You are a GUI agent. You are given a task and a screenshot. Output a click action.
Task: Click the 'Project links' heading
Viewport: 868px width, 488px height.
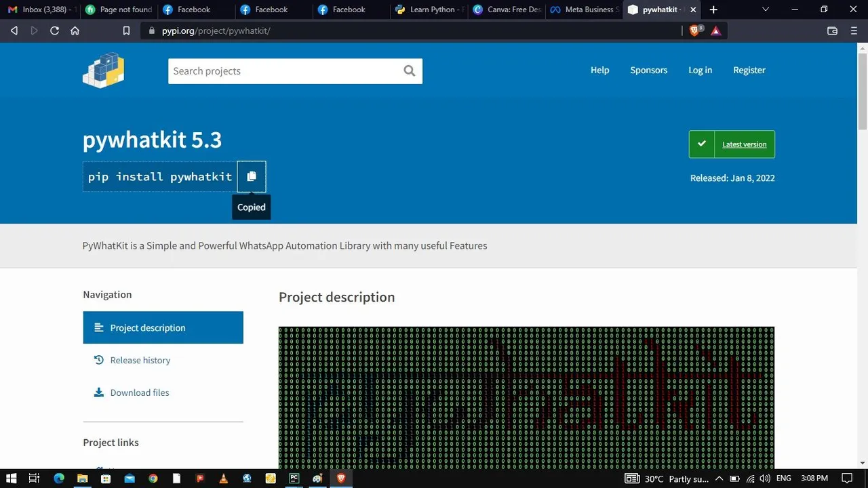(x=111, y=442)
